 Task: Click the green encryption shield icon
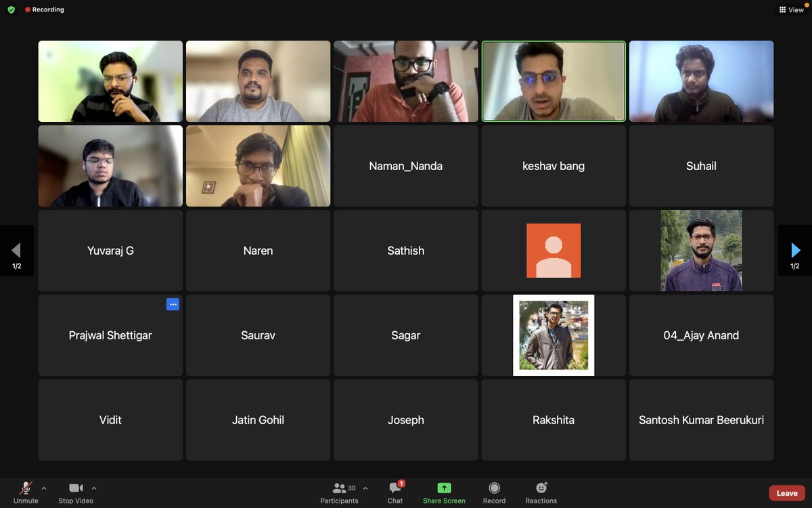(x=11, y=10)
